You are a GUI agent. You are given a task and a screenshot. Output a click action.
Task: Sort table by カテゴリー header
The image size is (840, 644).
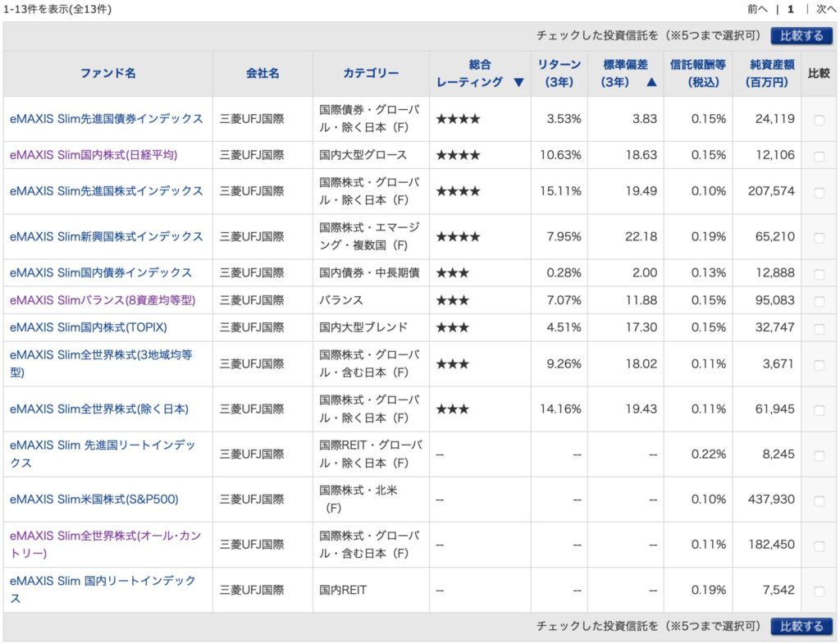coord(371,73)
